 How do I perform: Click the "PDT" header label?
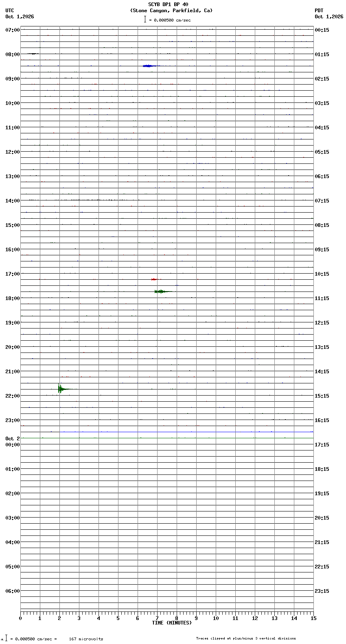[319, 11]
